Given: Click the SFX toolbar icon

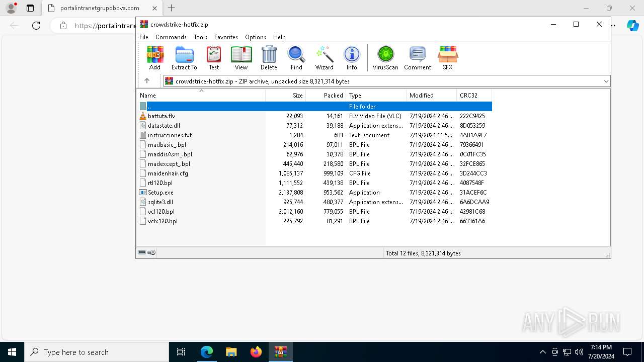Looking at the screenshot, I should tap(447, 58).
